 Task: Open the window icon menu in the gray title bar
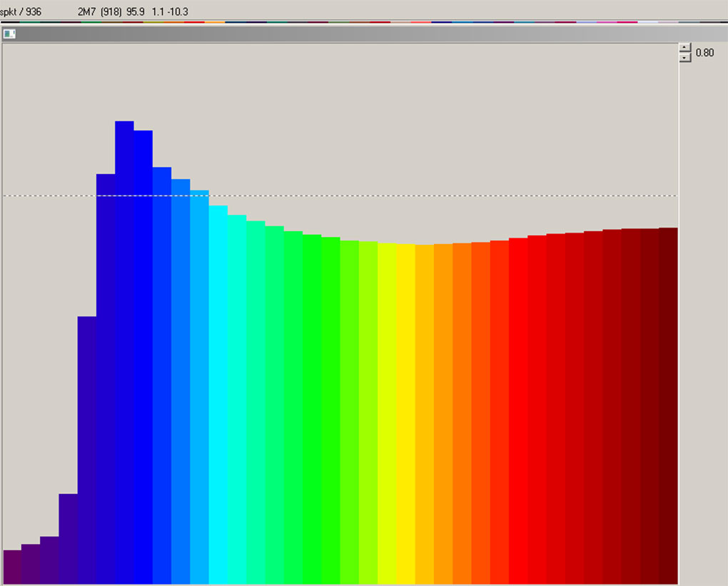tap(9, 34)
